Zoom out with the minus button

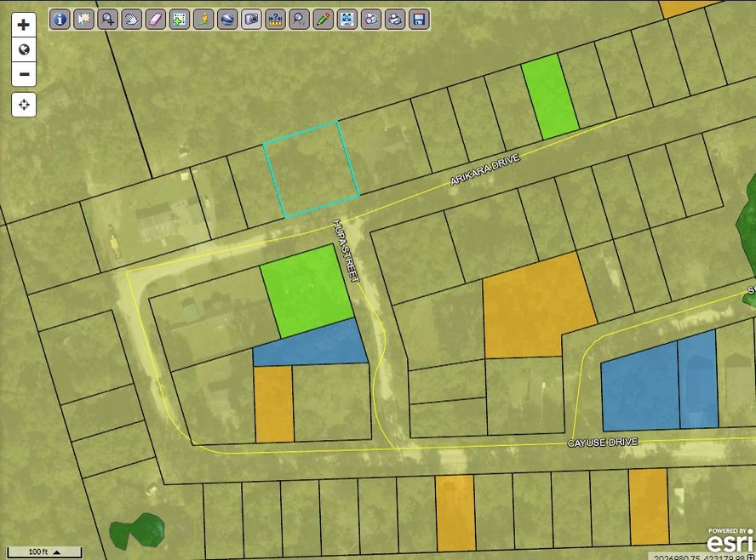[x=24, y=74]
